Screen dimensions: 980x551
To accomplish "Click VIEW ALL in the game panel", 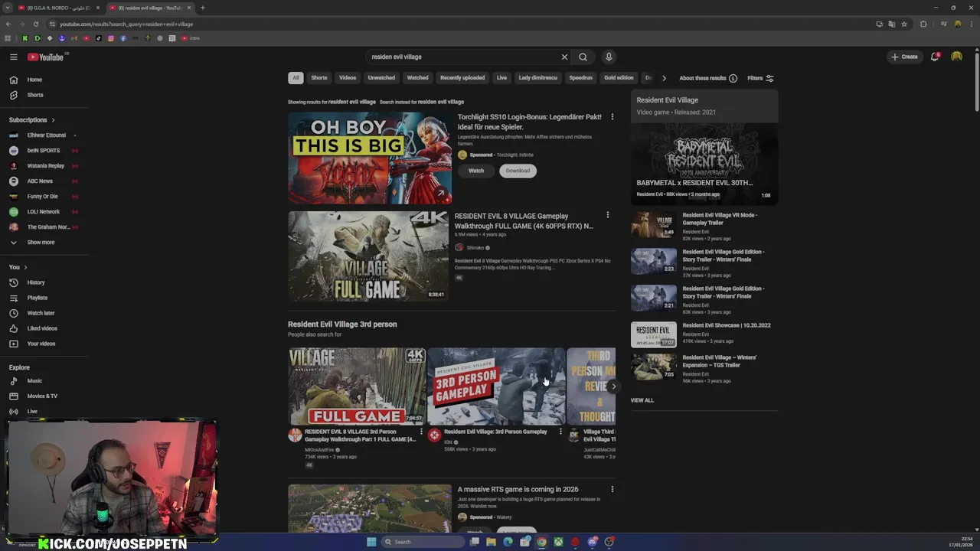I will coord(642,400).
